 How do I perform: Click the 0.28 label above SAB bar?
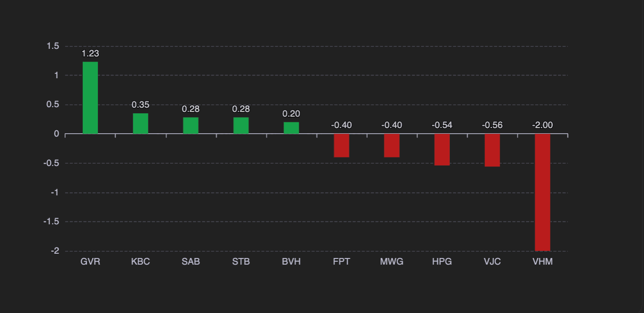[191, 109]
